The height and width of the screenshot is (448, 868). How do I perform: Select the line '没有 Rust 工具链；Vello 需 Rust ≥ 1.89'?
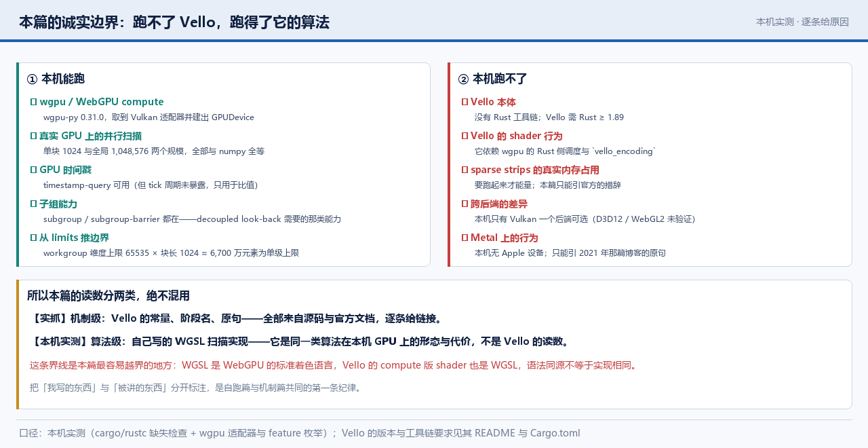tap(549, 117)
